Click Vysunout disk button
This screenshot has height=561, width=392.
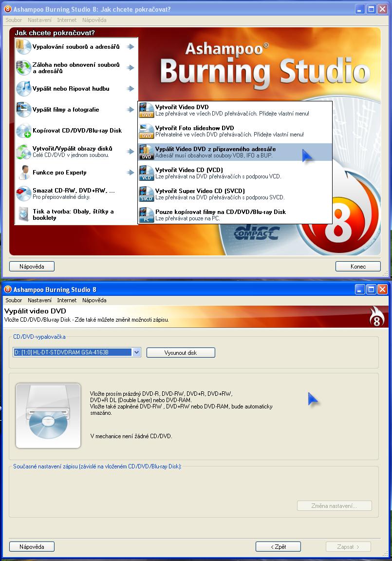tap(181, 352)
